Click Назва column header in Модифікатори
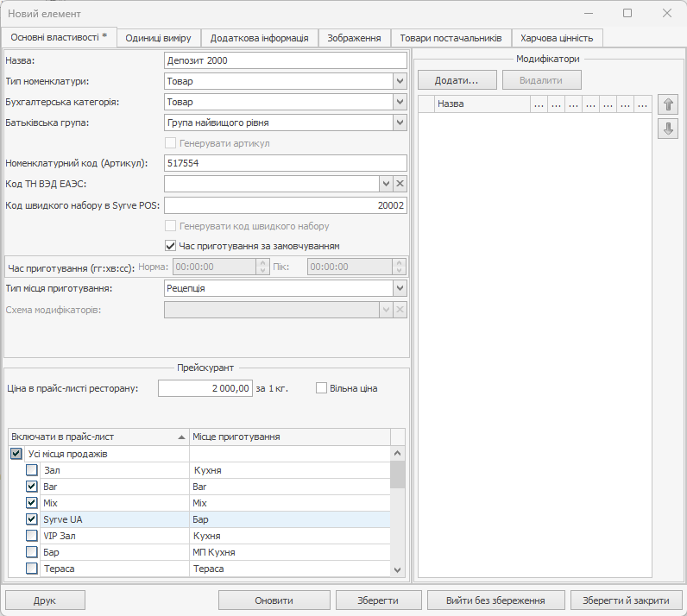The height and width of the screenshot is (616, 687). coord(482,104)
